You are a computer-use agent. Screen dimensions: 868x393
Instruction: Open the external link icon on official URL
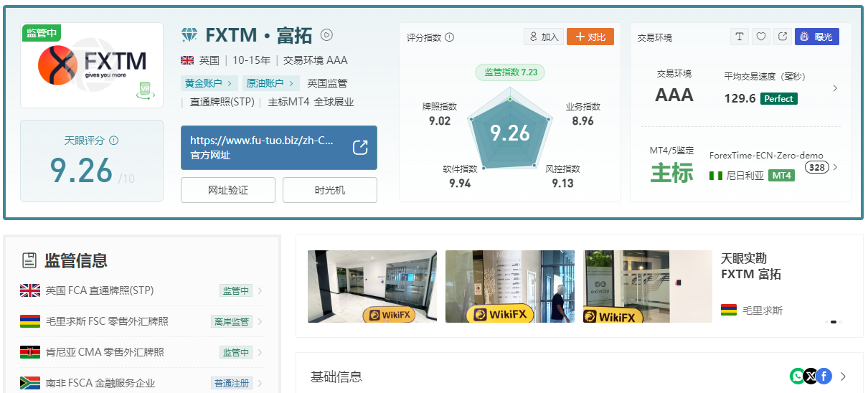[x=360, y=148]
